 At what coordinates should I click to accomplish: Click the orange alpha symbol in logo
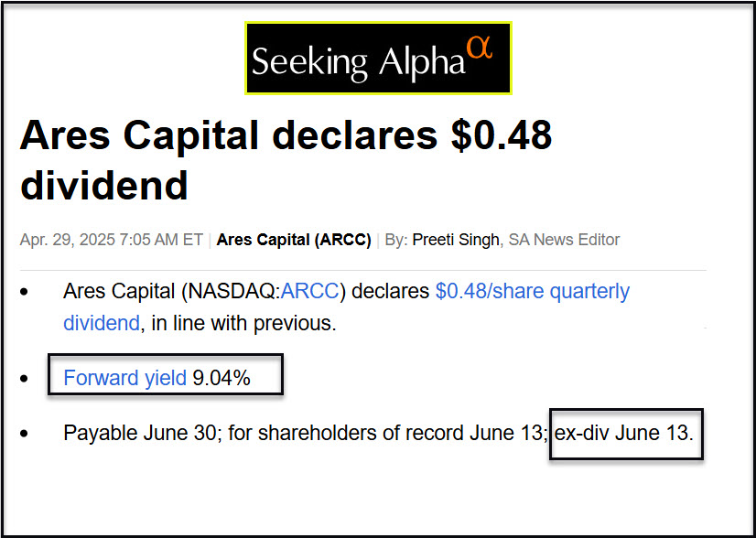(480, 48)
